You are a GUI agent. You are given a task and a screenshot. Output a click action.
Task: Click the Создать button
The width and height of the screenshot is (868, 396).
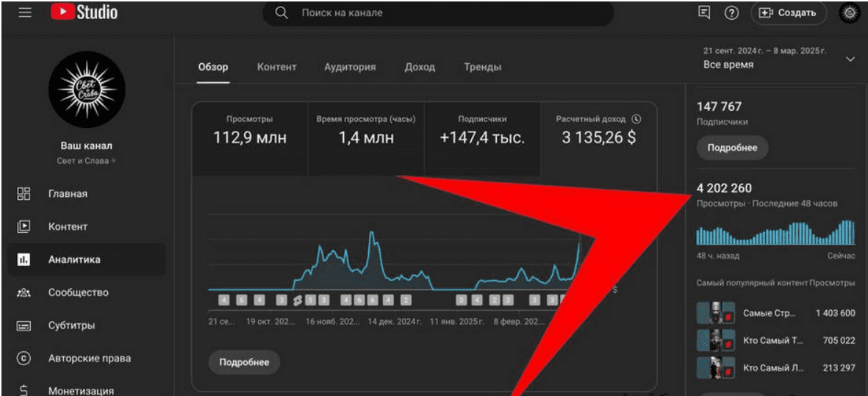(x=788, y=12)
